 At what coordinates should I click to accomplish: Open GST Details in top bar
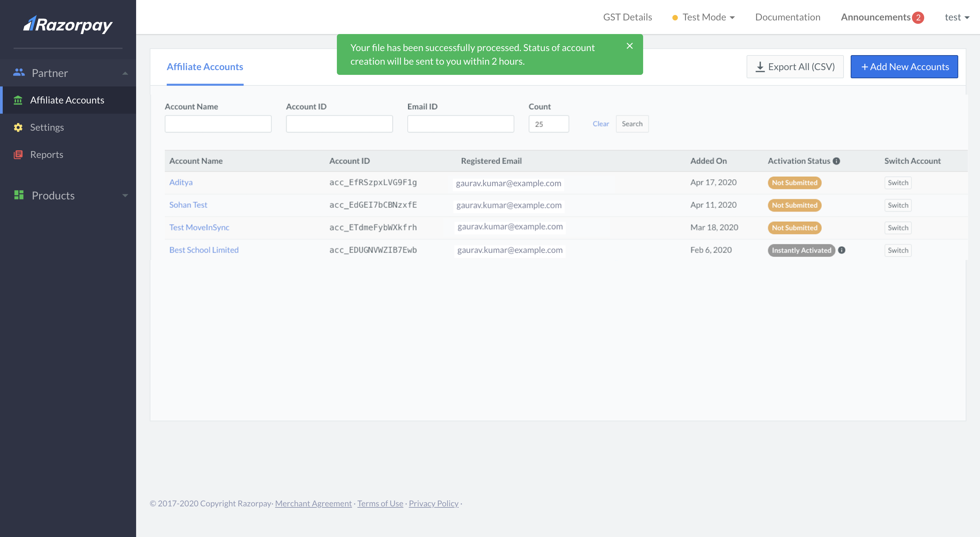point(627,17)
